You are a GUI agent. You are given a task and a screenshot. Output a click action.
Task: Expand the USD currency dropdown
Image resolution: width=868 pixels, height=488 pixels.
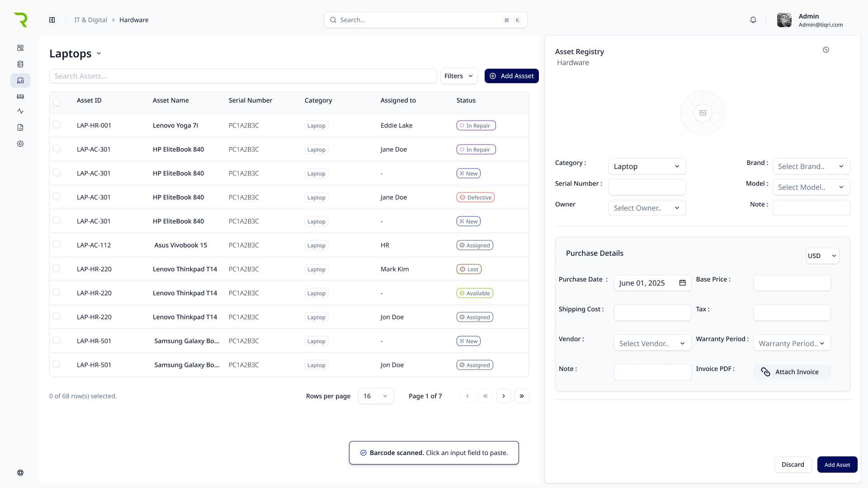(x=822, y=256)
